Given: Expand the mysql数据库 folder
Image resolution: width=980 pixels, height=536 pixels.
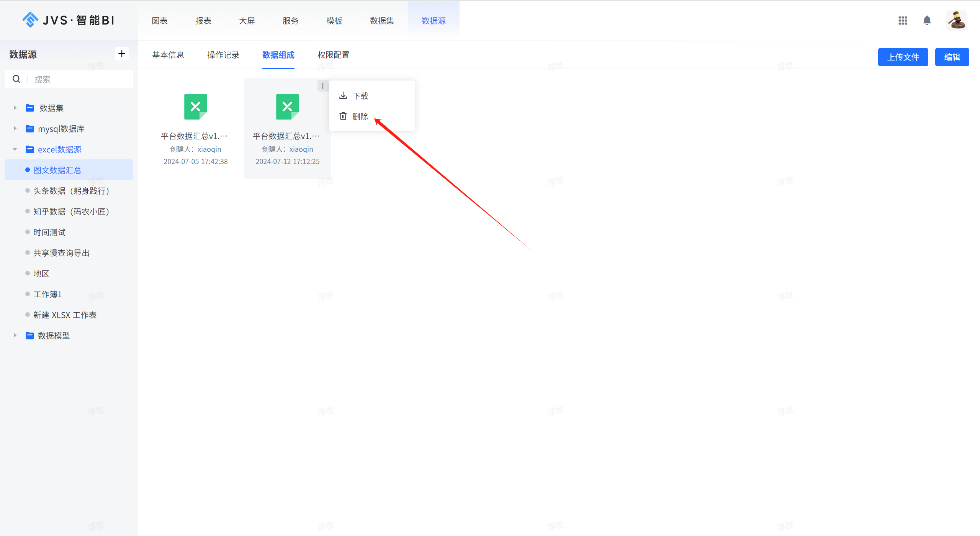Looking at the screenshot, I should pyautogui.click(x=15, y=129).
